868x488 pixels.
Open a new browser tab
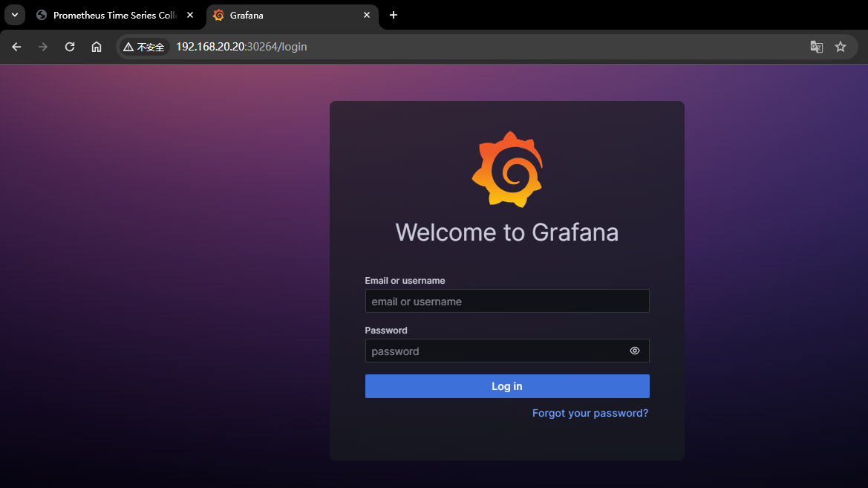pyautogui.click(x=394, y=15)
